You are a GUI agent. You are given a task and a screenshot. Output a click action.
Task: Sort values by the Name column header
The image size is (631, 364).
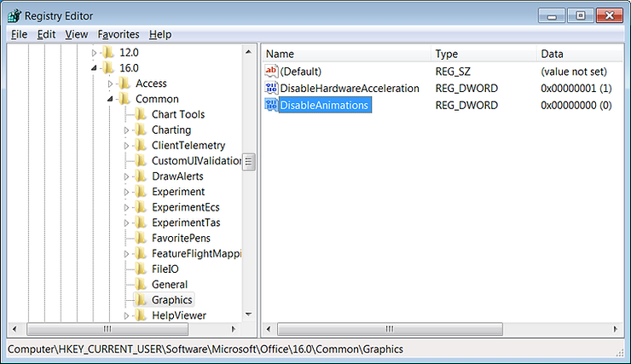point(341,54)
